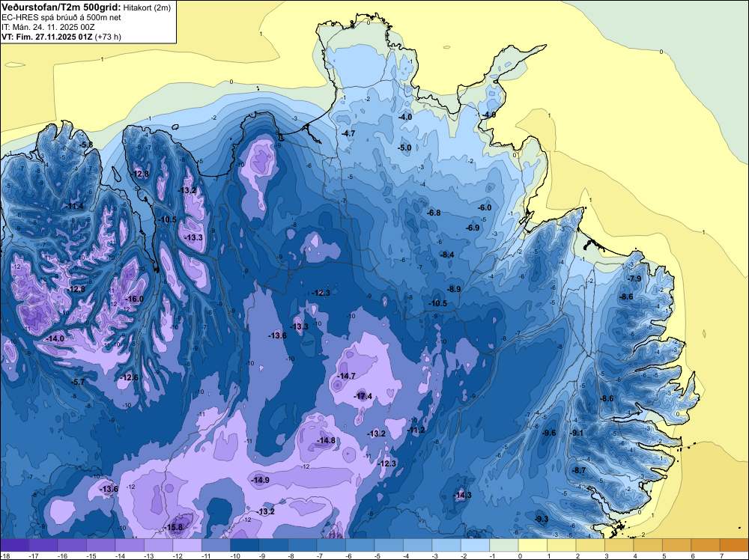Select the -6.9 temperature value
Image resolution: width=749 pixels, height=560 pixels.
473,228
